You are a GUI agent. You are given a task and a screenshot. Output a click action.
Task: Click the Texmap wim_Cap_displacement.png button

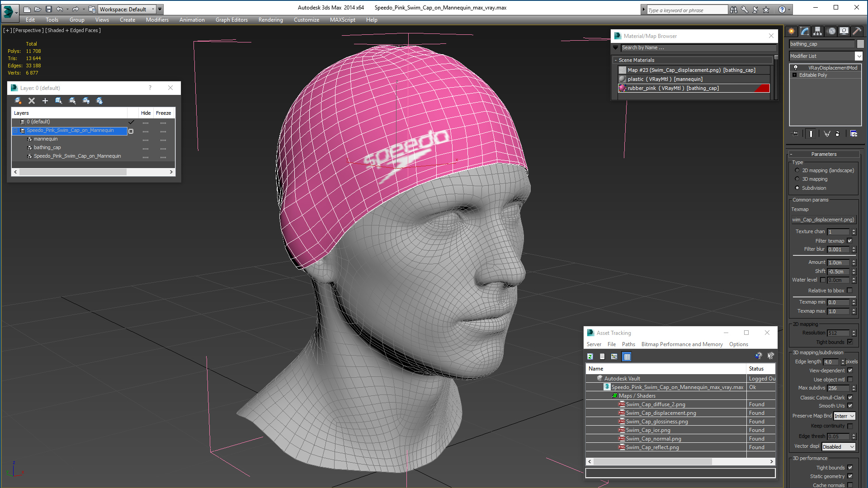823,220
